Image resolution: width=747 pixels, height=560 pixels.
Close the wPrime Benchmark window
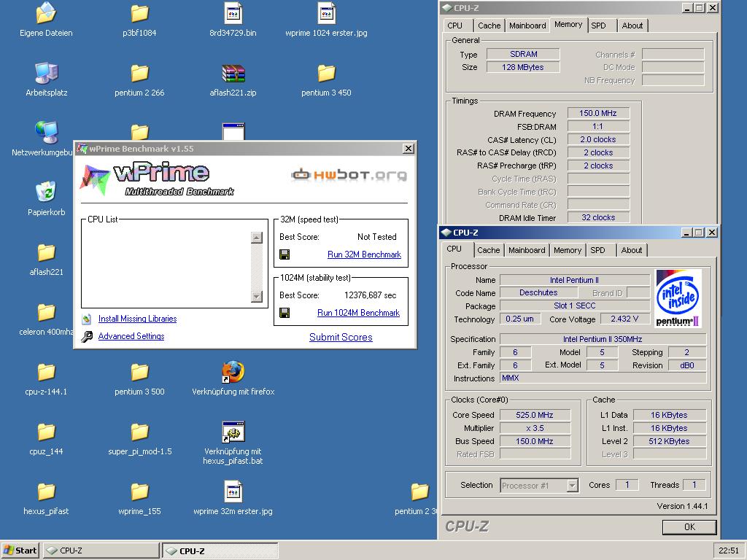pos(409,149)
